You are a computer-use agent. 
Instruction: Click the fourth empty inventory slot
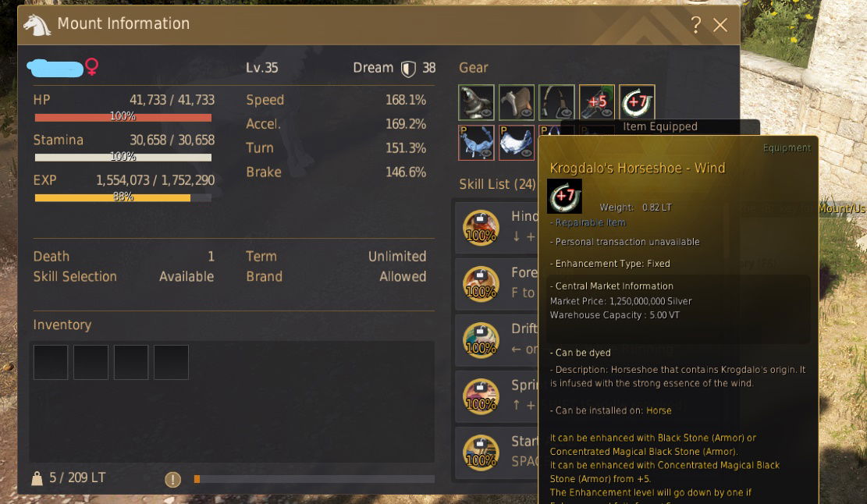[171, 363]
